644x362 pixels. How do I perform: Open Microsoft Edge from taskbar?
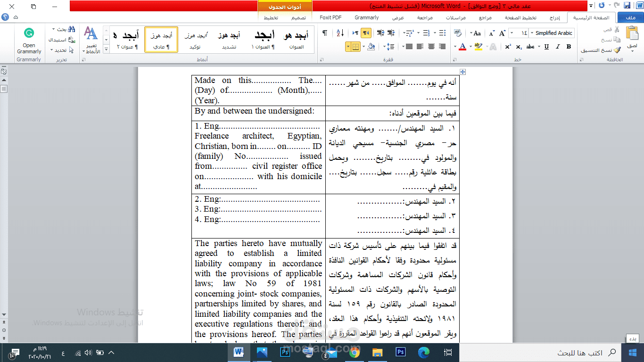pos(423,353)
